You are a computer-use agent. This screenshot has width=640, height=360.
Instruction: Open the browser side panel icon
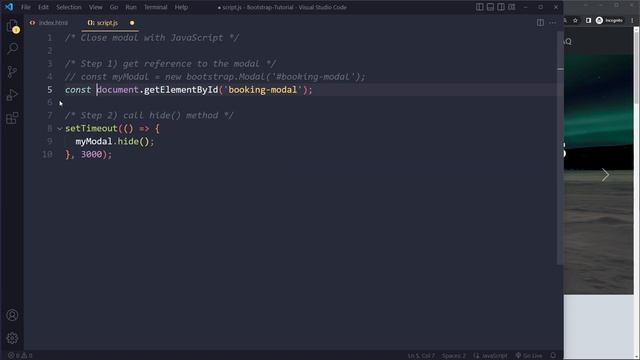point(588,20)
